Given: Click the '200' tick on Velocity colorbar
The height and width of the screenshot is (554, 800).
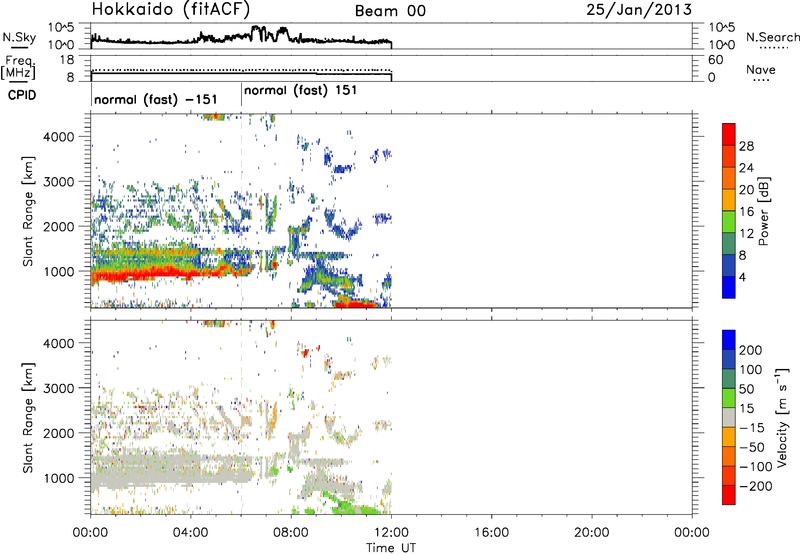Looking at the screenshot, I should point(751,350).
